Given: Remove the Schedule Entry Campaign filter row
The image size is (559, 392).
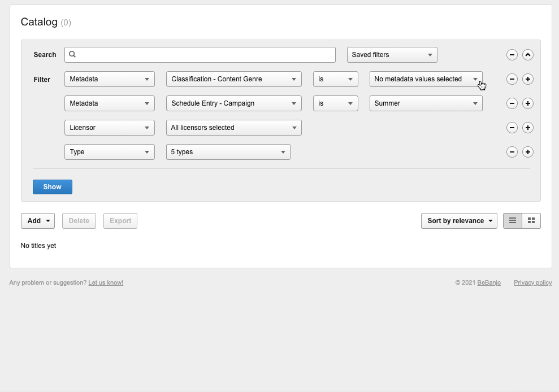Looking at the screenshot, I should coord(512,103).
